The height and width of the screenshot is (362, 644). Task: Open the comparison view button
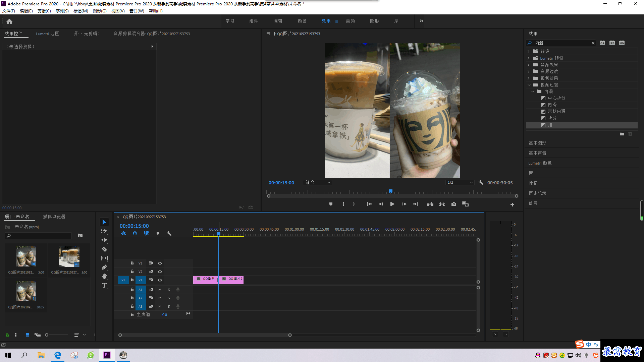[x=465, y=204]
